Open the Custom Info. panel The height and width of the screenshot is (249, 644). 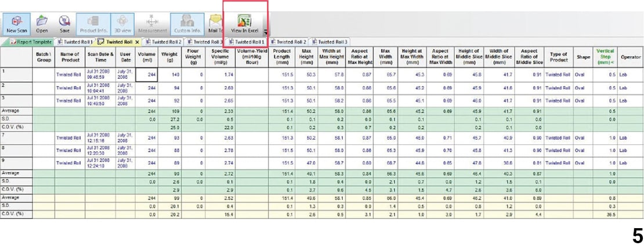pos(187,22)
